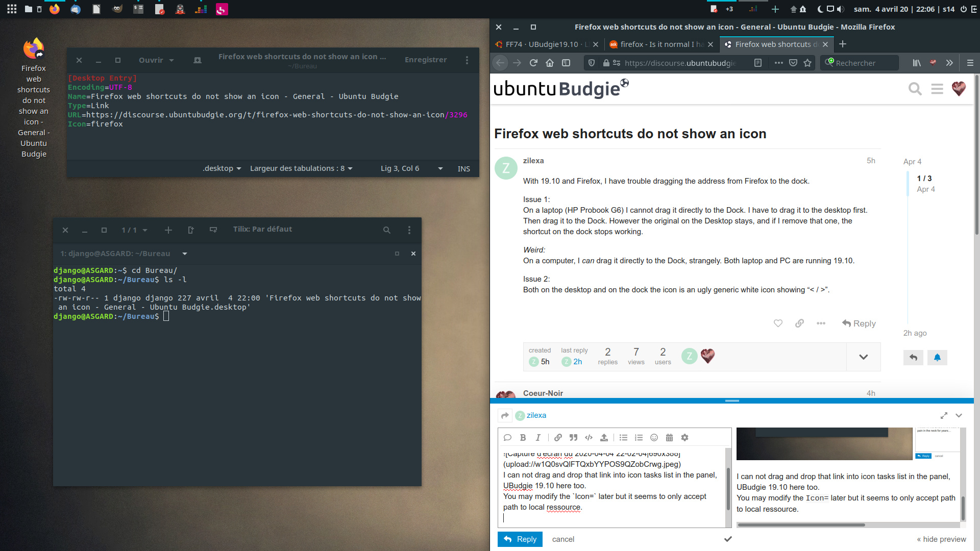
Task: Expand the topic details map chevron
Action: point(864,357)
